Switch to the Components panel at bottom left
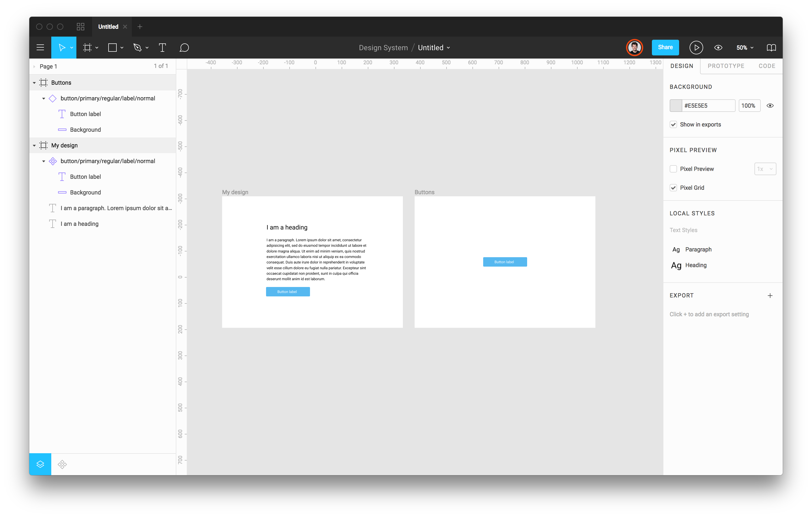 point(62,464)
